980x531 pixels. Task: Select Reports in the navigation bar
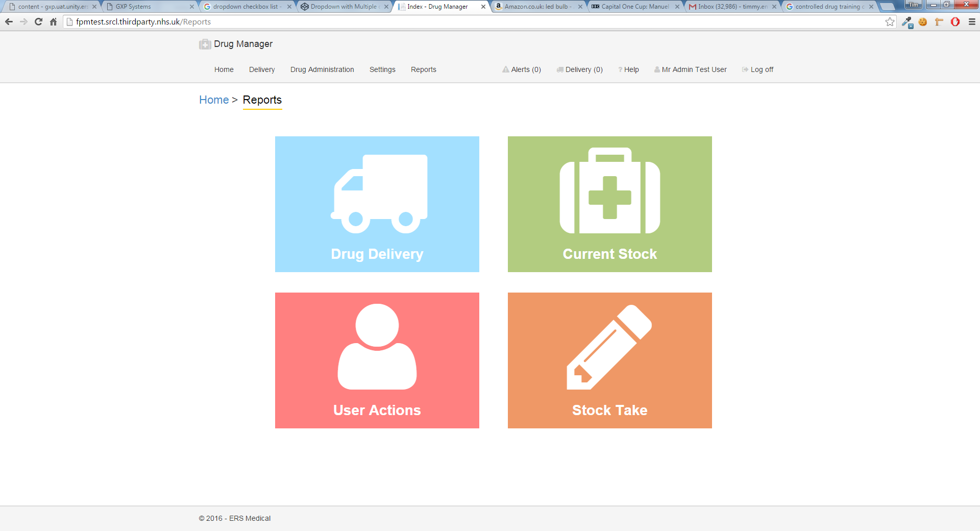pos(423,69)
